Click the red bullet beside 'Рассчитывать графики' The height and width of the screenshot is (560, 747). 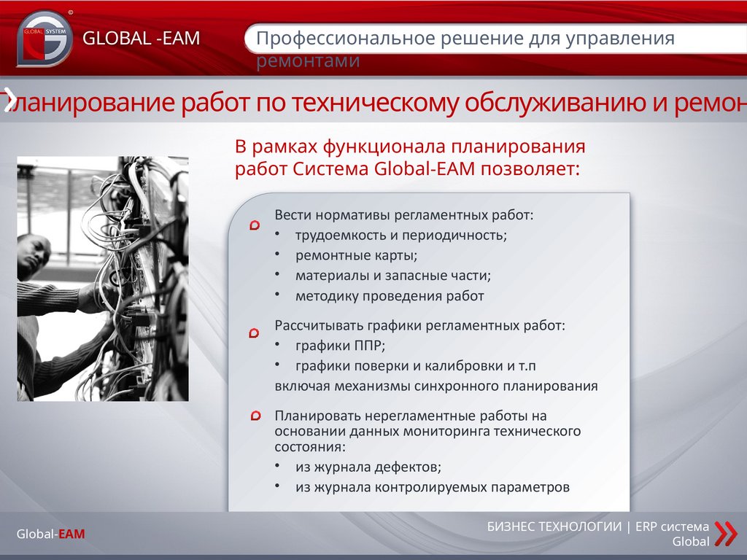pyautogui.click(x=255, y=332)
